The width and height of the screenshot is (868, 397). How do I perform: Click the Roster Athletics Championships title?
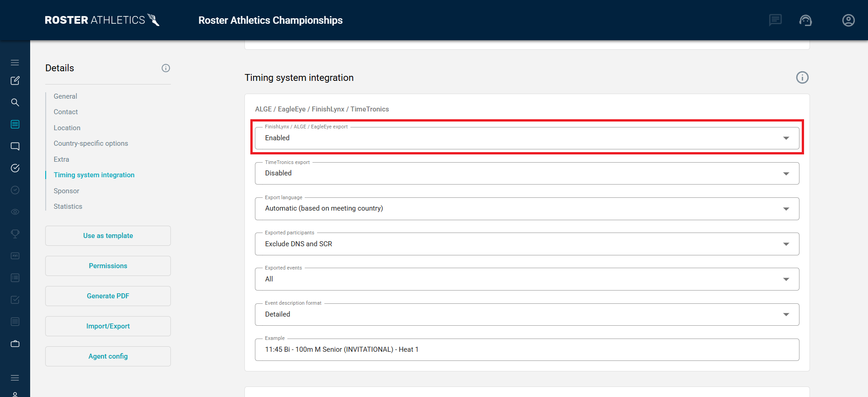tap(270, 20)
